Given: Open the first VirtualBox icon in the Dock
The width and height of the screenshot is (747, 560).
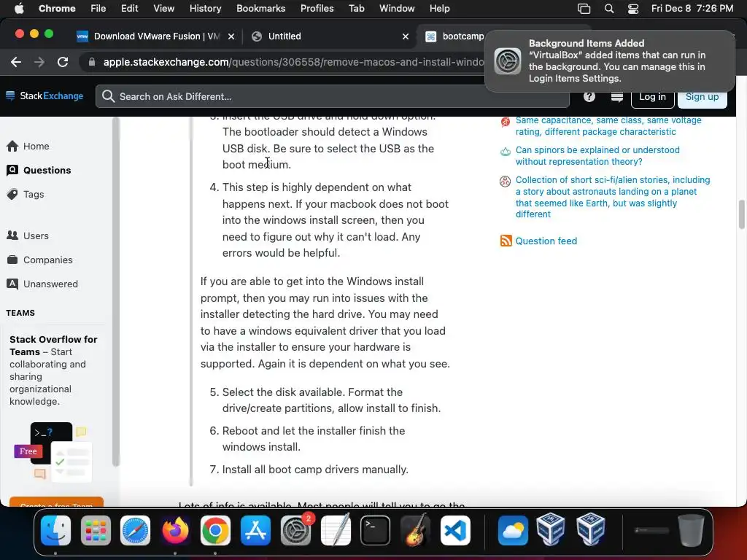Looking at the screenshot, I should (x=551, y=529).
